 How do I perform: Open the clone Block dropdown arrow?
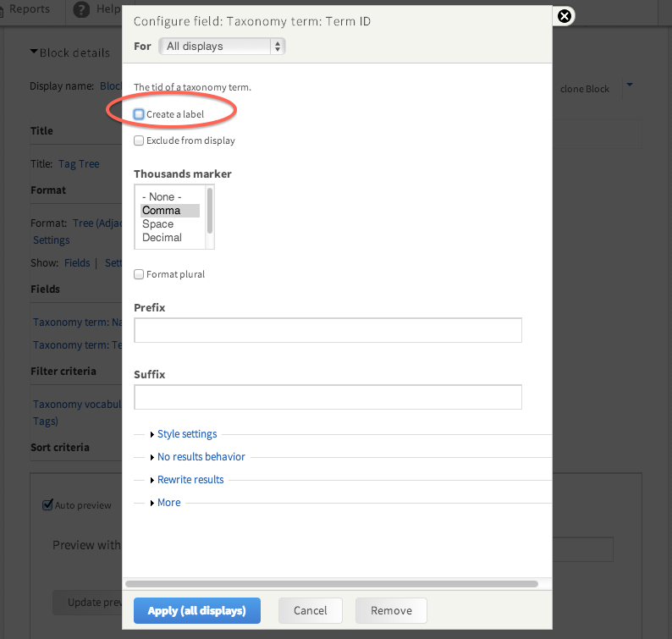tap(630, 85)
